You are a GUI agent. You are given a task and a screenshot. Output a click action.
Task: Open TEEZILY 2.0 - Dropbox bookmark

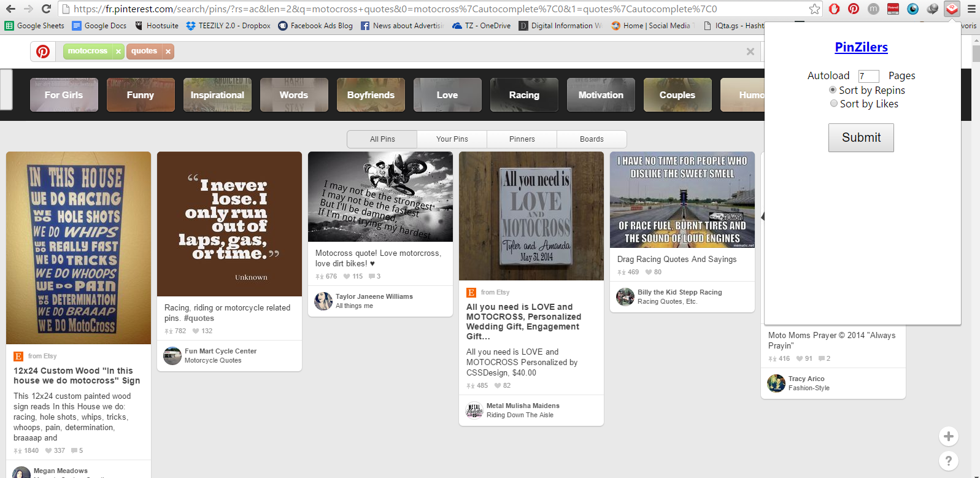click(x=228, y=26)
